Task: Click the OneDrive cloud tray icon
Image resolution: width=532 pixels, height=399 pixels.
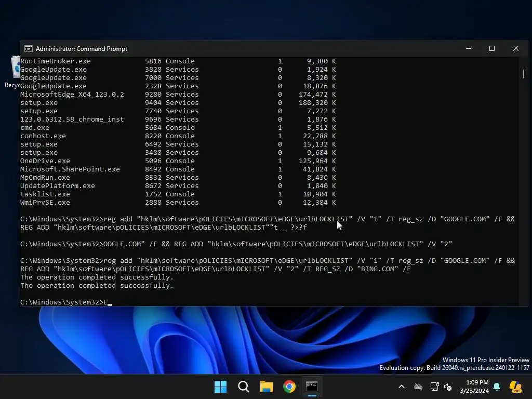Action: point(418,387)
